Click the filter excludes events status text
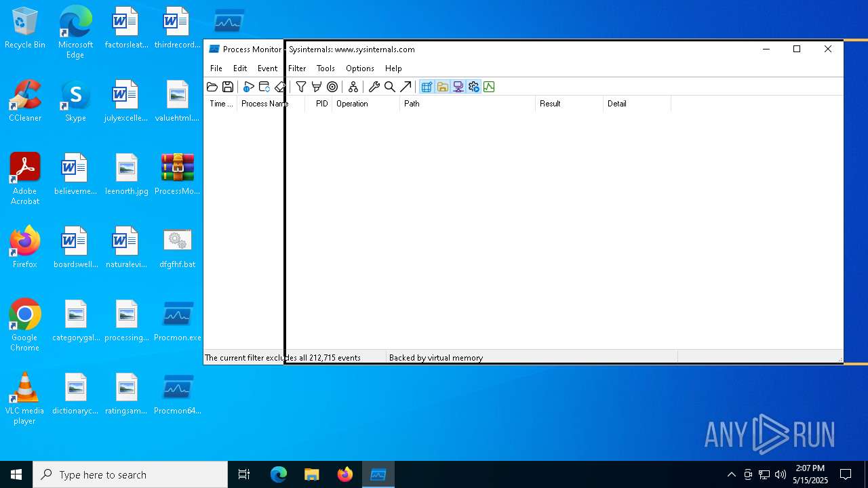The image size is (868, 488). [283, 358]
